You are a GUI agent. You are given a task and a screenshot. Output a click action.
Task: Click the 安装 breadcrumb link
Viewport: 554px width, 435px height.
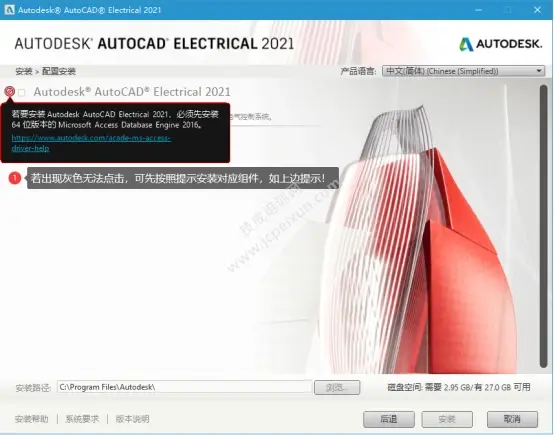24,71
